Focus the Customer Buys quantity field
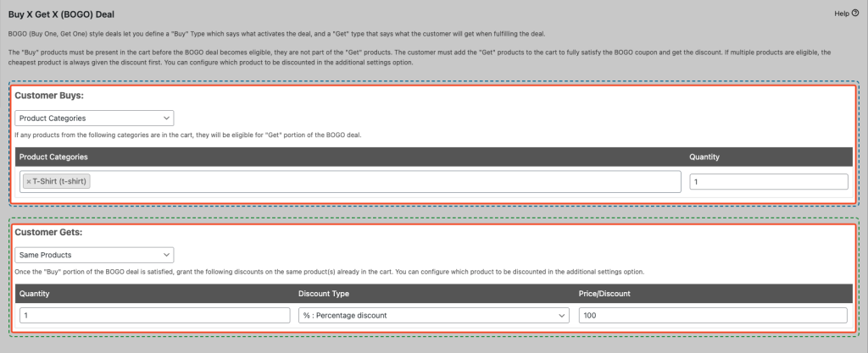 [x=768, y=181]
